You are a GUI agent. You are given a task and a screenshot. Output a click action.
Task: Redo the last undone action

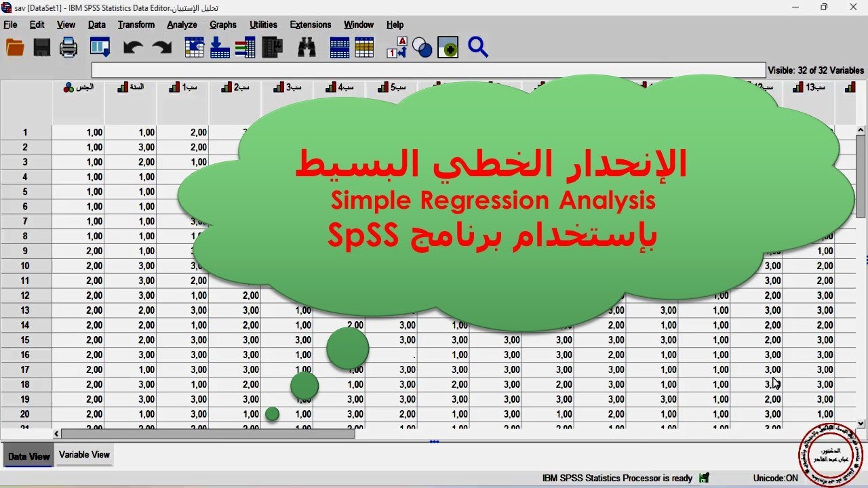pos(161,47)
